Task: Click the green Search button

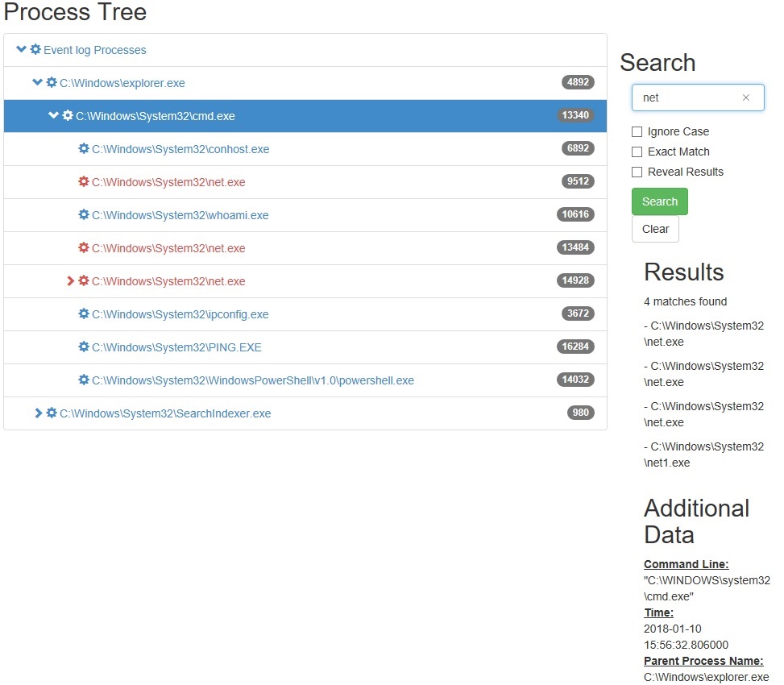Action: point(659,201)
